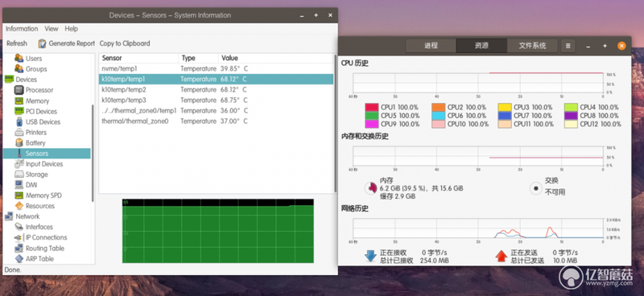644x296 pixels.
Task: Click the USB Devices icon
Action: click(19, 121)
